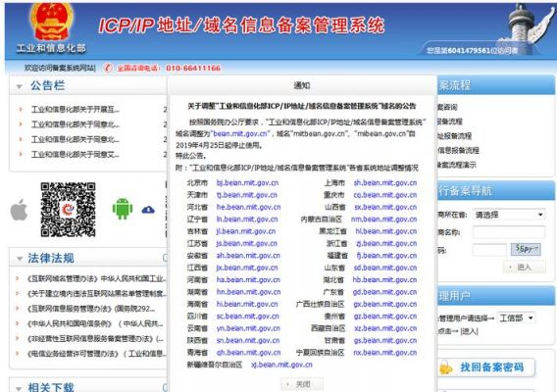Click the website name input field
557x392 pixels.
(x=509, y=232)
